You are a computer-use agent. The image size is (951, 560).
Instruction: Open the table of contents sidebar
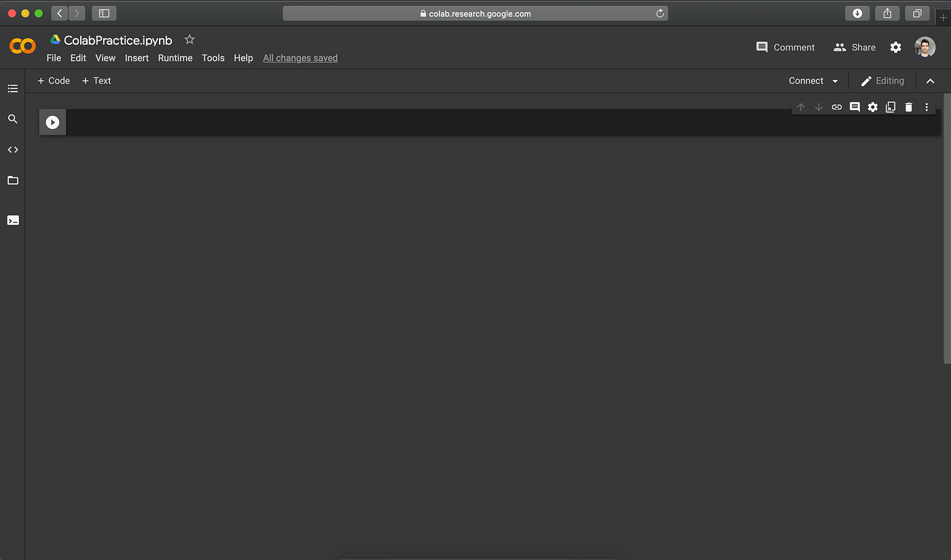click(x=12, y=88)
